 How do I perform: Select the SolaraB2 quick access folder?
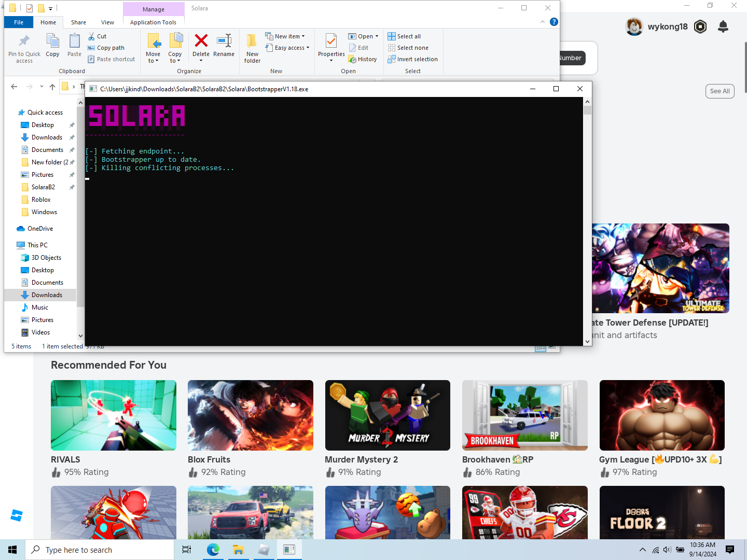point(43,187)
